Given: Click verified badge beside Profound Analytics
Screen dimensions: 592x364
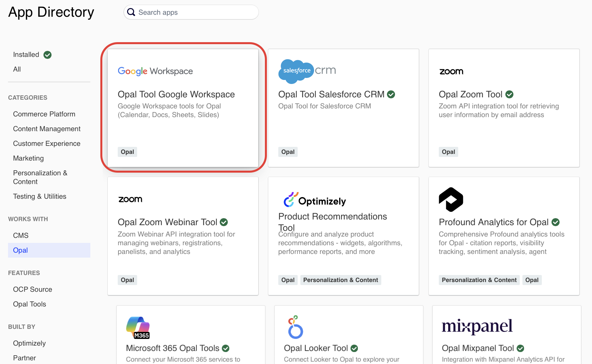Looking at the screenshot, I should pos(556,222).
